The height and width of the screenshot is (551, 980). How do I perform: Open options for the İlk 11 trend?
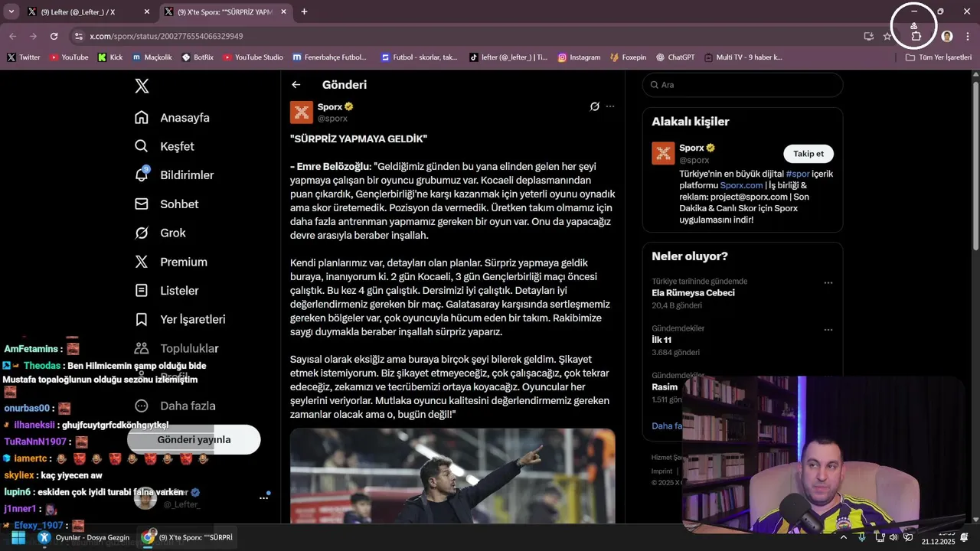point(828,330)
